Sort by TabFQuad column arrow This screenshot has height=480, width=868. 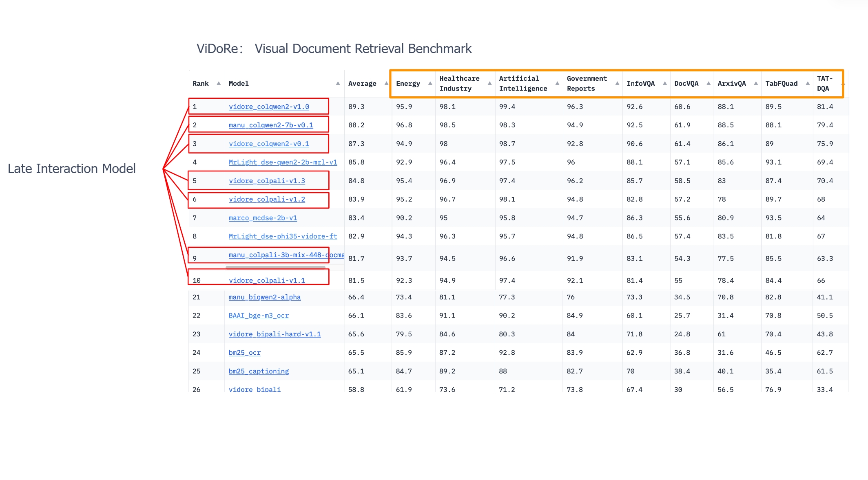(808, 83)
